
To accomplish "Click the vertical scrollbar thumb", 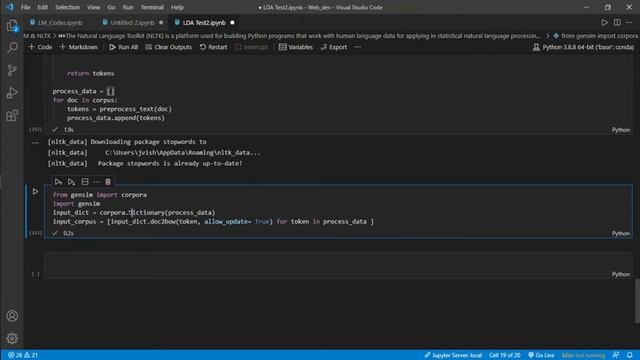I will tap(637, 300).
